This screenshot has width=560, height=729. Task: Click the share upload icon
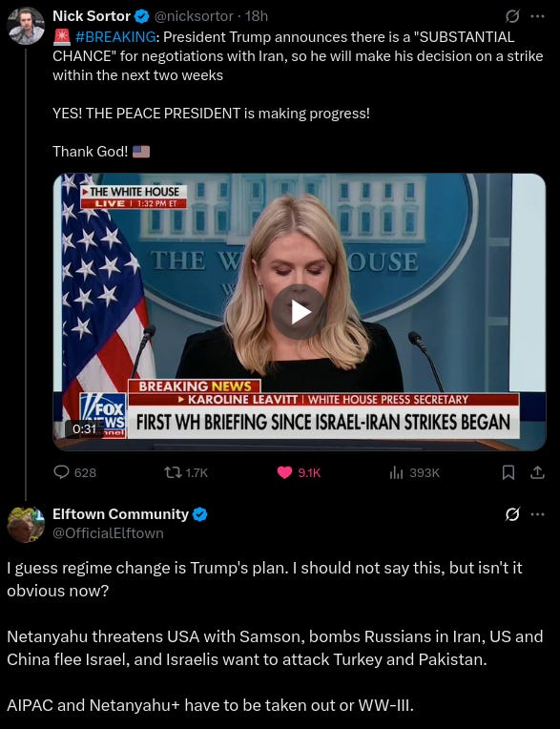click(x=537, y=472)
